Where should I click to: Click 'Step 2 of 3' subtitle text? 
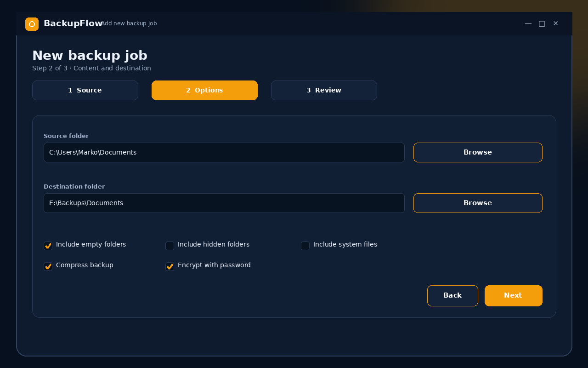tap(50, 68)
